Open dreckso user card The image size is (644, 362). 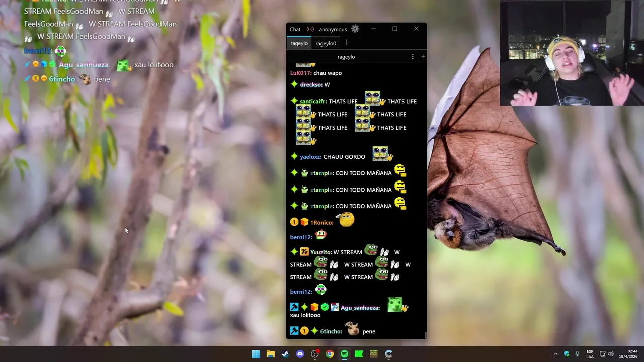(311, 85)
